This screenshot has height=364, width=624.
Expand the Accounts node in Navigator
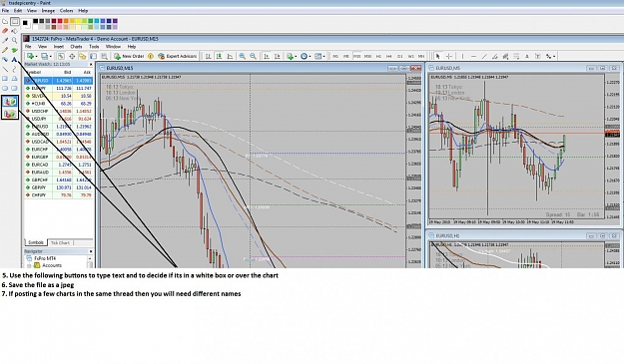29,266
